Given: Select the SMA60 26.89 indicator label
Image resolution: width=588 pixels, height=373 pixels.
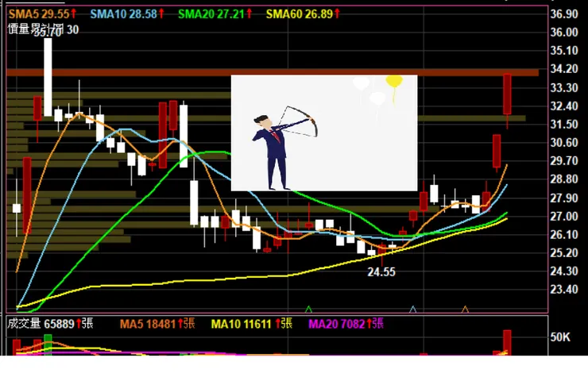Looking at the screenshot, I should pos(303,14).
